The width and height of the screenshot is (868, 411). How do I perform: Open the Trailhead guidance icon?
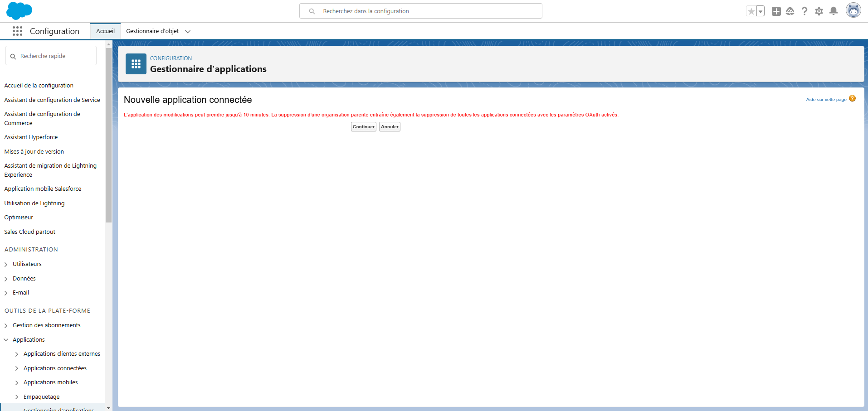(790, 11)
